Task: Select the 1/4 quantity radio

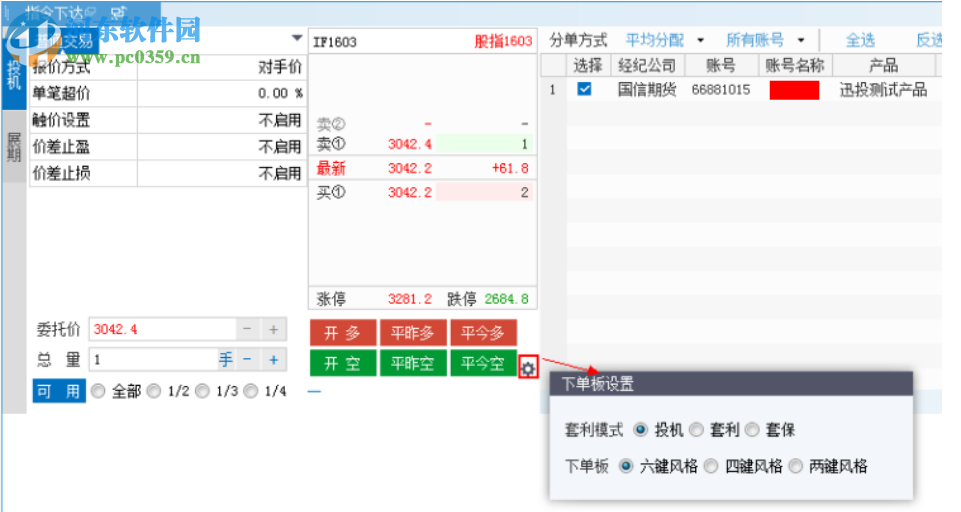Action: pyautogui.click(x=251, y=391)
